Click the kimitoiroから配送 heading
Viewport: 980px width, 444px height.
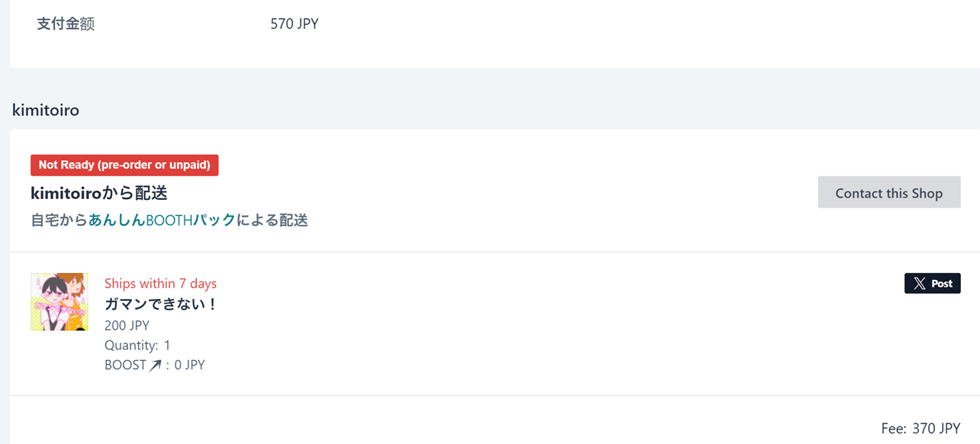(99, 193)
